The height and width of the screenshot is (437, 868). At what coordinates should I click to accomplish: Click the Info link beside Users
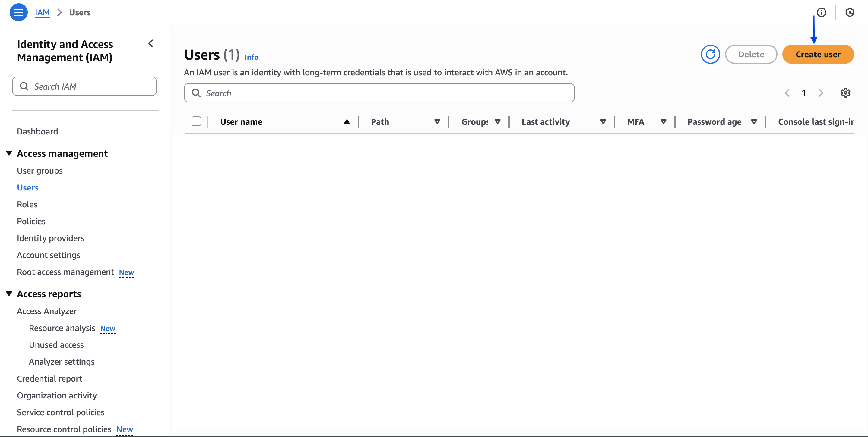point(251,57)
